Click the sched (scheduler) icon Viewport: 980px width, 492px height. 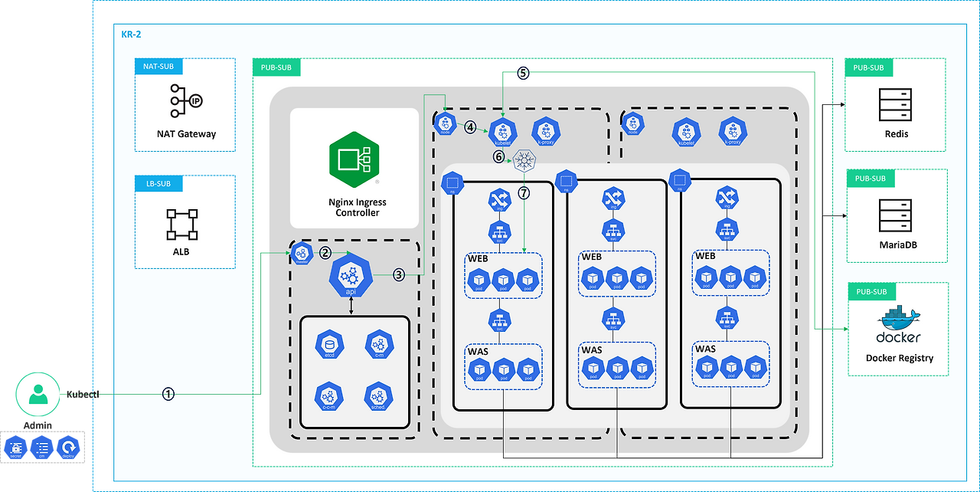378,398
